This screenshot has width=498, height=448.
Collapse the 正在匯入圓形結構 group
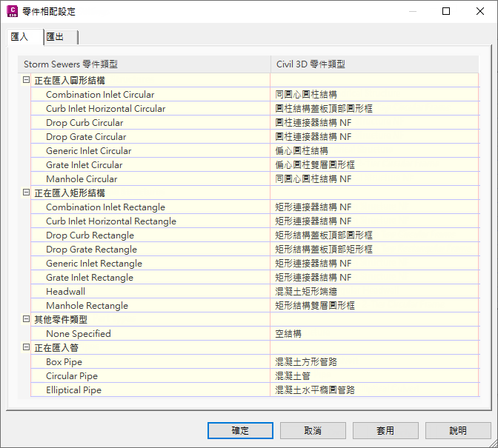26,80
